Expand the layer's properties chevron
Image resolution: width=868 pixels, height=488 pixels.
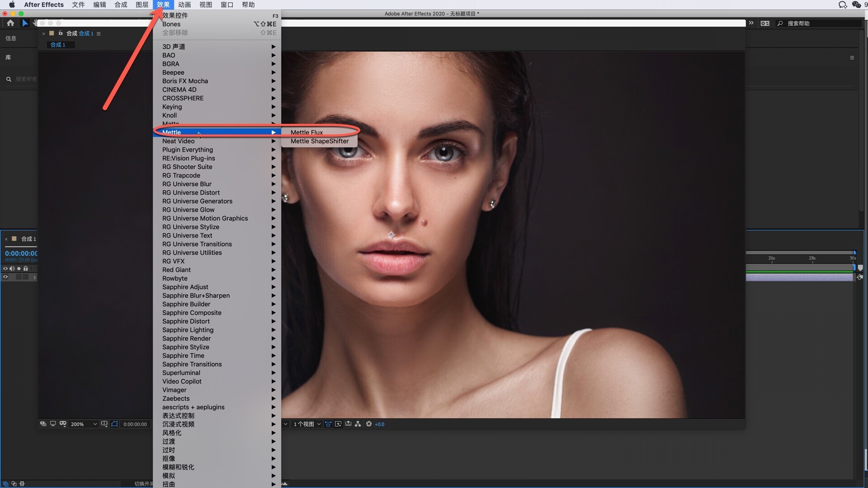(34, 277)
